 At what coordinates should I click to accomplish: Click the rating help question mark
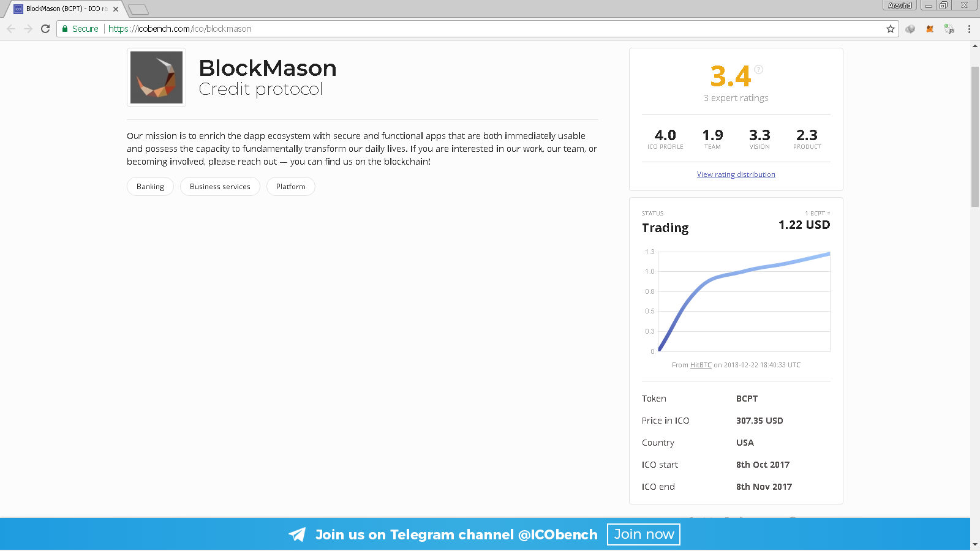759,69
